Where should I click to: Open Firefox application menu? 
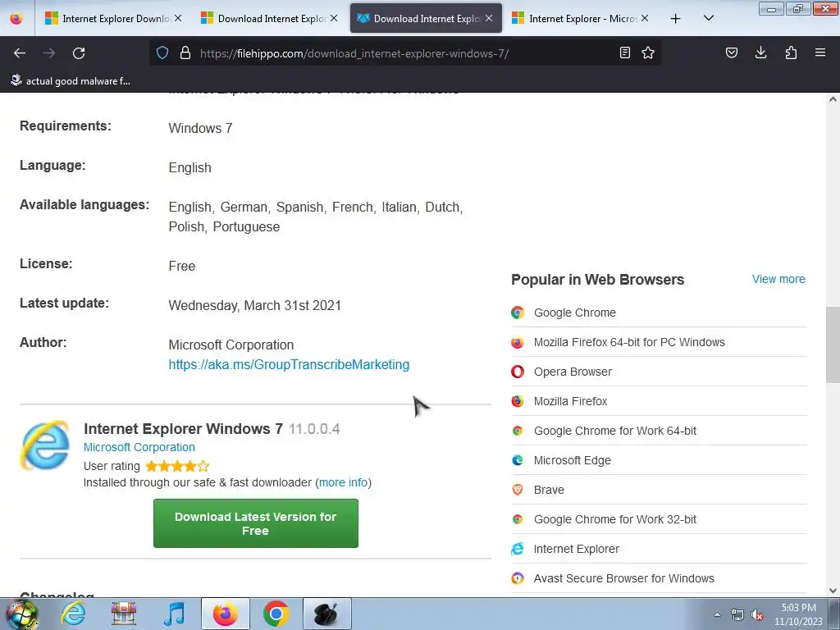coord(820,52)
